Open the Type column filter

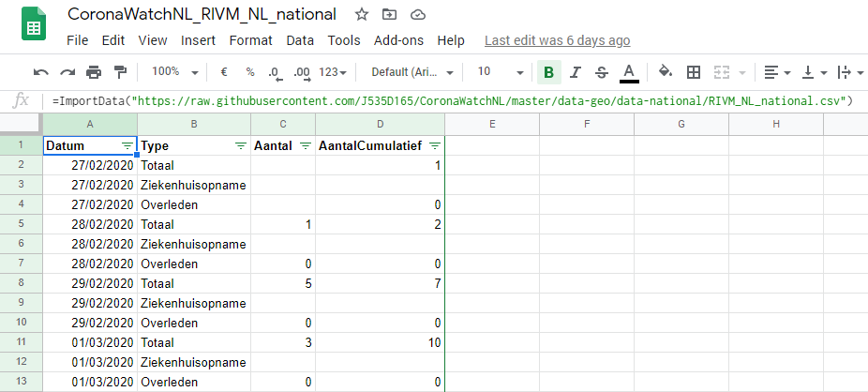(241, 146)
